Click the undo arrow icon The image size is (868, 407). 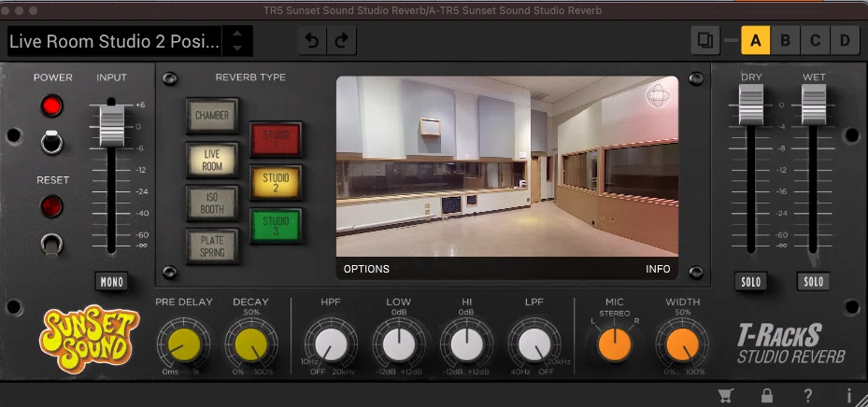(312, 41)
